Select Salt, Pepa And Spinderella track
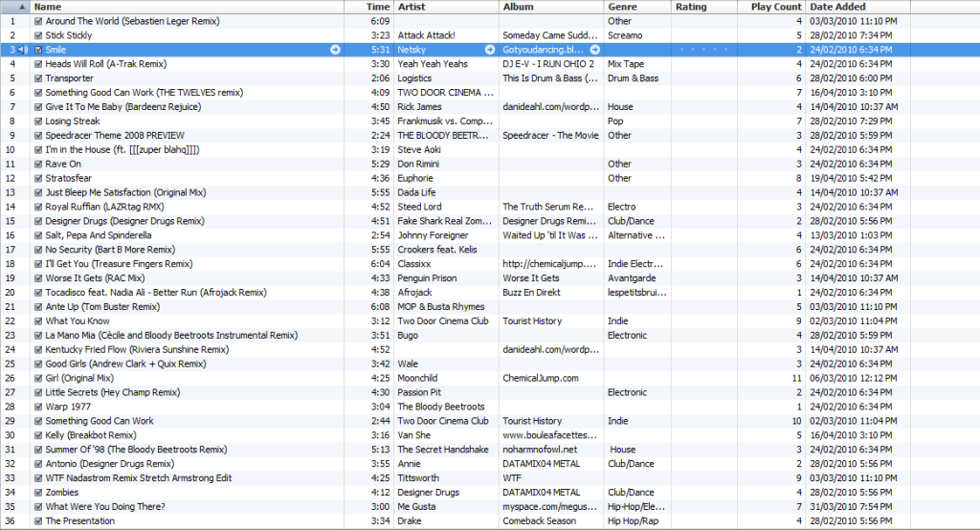 (x=99, y=235)
